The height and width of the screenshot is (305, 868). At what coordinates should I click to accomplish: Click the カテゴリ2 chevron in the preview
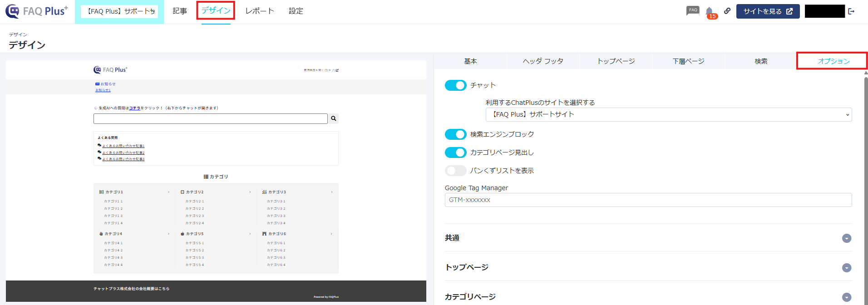coord(250,192)
